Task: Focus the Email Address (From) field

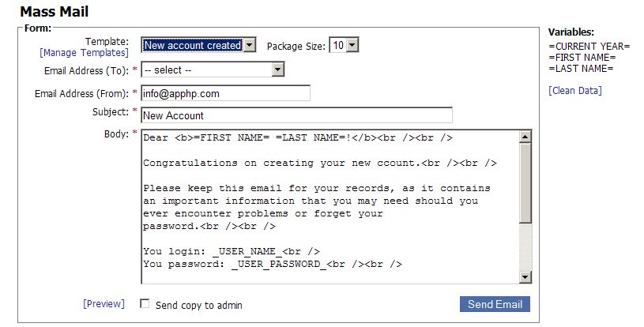Action: point(225,93)
